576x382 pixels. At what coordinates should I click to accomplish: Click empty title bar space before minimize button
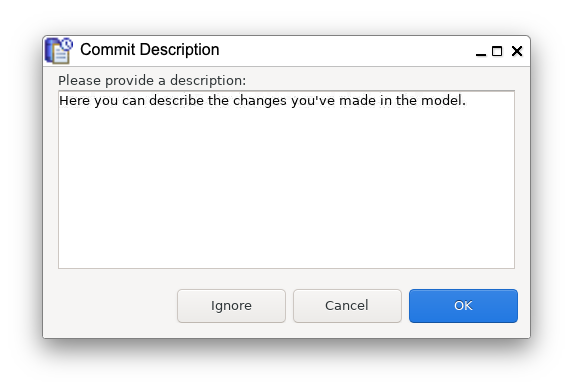point(345,51)
